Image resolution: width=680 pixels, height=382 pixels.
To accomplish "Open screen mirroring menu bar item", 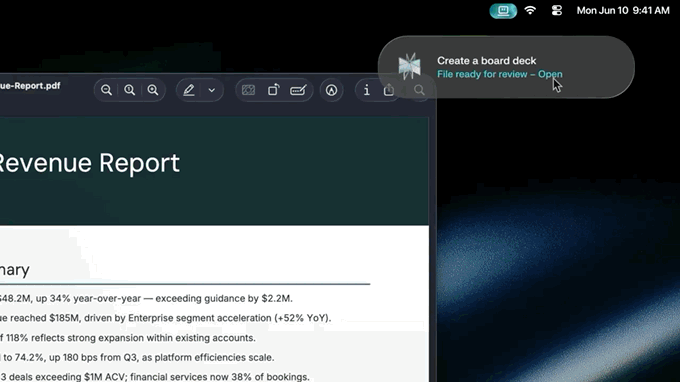I will [x=503, y=10].
